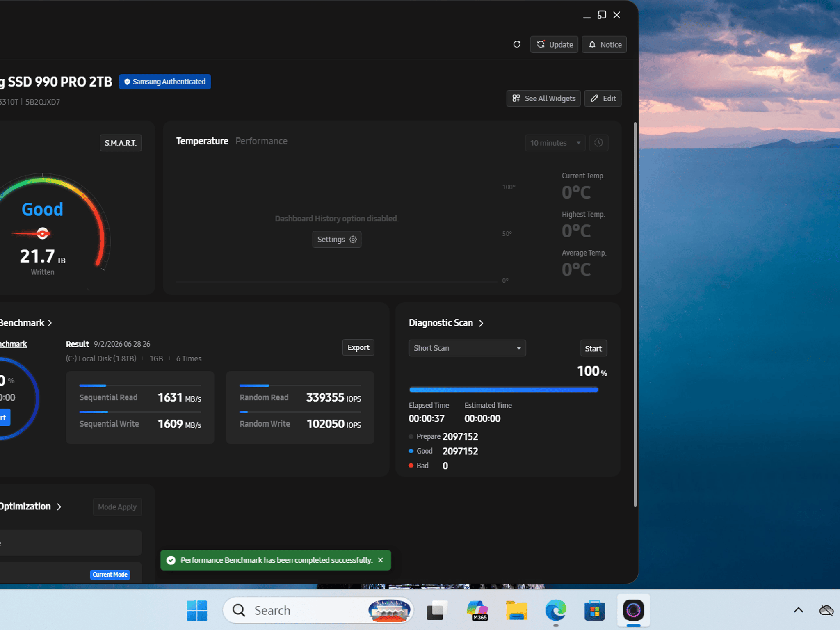Open the Update button
Screen dimensions: 840x630
point(554,44)
